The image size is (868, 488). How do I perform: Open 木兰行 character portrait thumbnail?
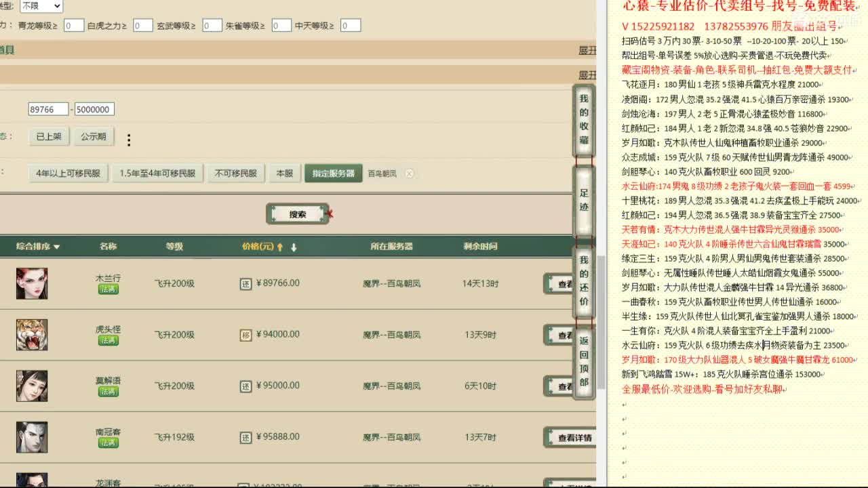coord(32,283)
